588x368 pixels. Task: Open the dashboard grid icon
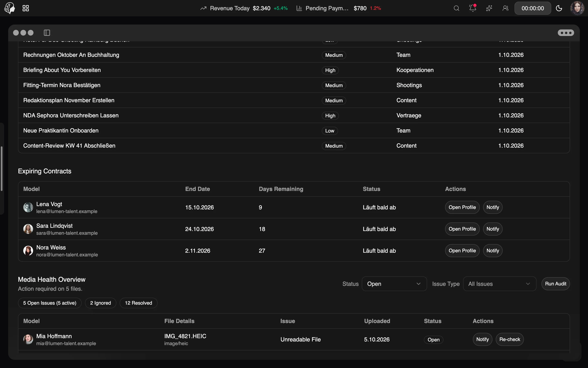(26, 8)
